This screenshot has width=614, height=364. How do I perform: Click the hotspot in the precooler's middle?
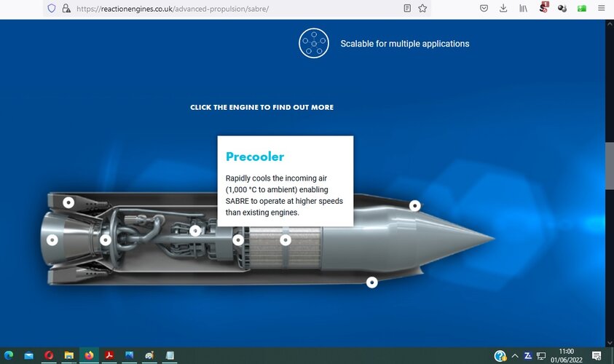pos(286,240)
